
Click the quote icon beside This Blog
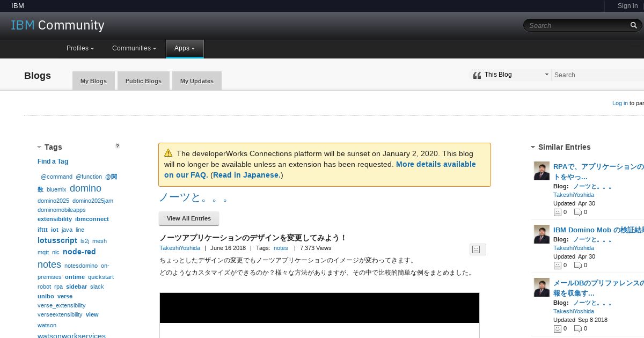477,75
